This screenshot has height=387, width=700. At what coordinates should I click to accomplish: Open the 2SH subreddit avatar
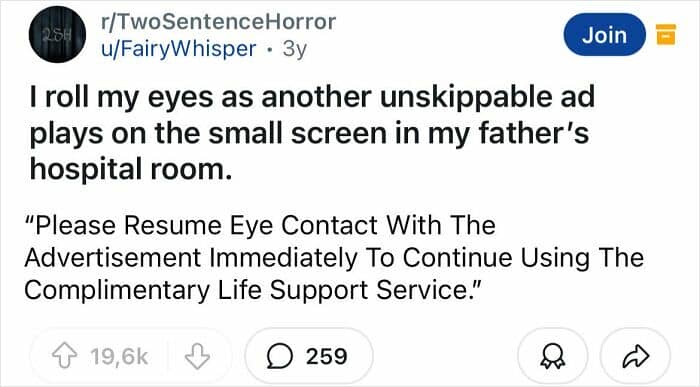(58, 34)
